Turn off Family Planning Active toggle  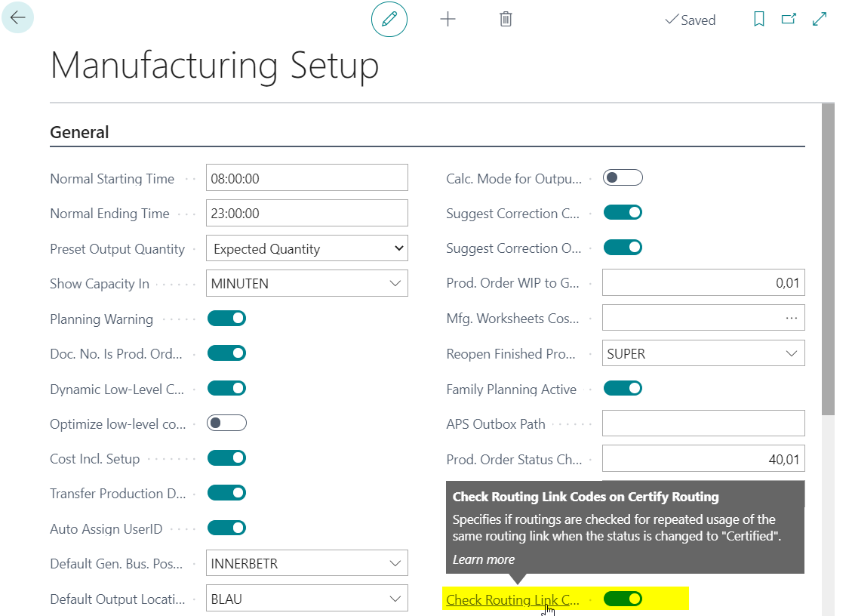pyautogui.click(x=623, y=389)
